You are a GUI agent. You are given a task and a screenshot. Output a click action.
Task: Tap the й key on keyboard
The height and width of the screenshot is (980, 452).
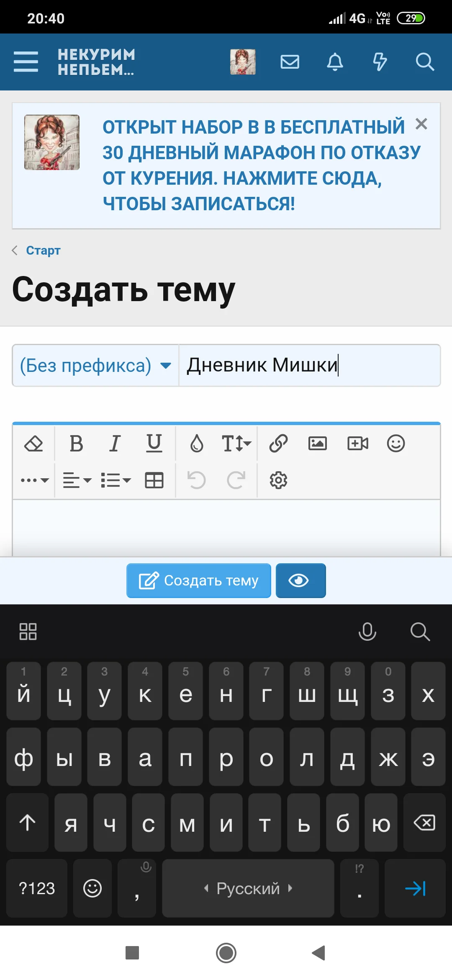point(24,691)
